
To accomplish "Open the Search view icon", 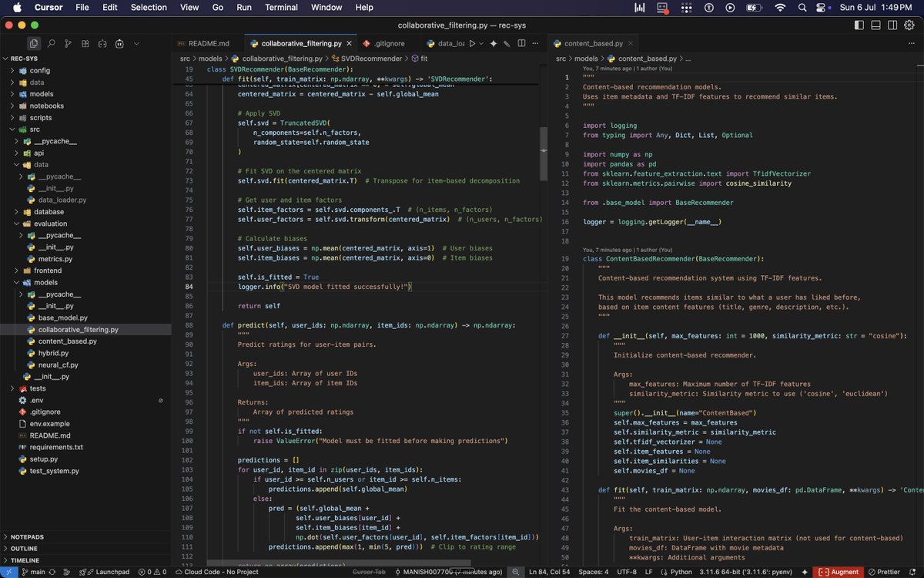I will point(51,44).
